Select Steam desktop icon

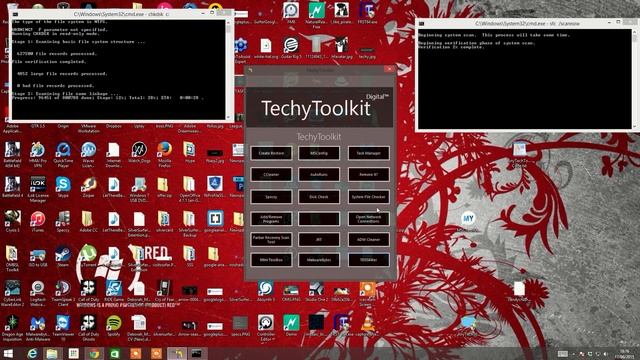click(63, 254)
